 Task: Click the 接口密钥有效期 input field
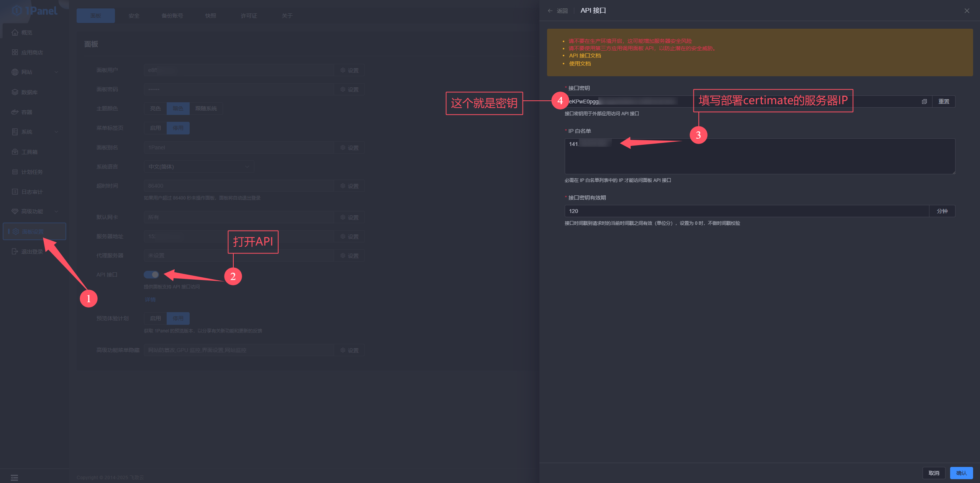pyautogui.click(x=747, y=211)
